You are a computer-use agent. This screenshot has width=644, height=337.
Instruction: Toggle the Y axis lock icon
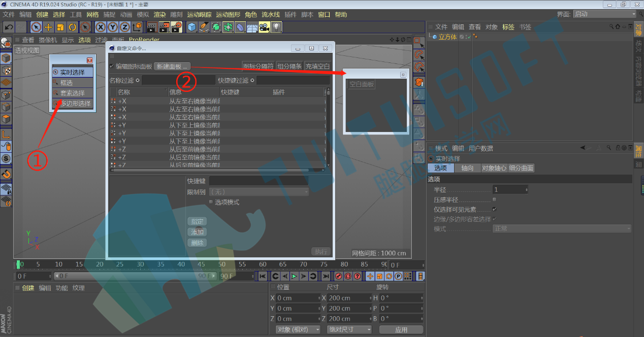[x=113, y=27]
